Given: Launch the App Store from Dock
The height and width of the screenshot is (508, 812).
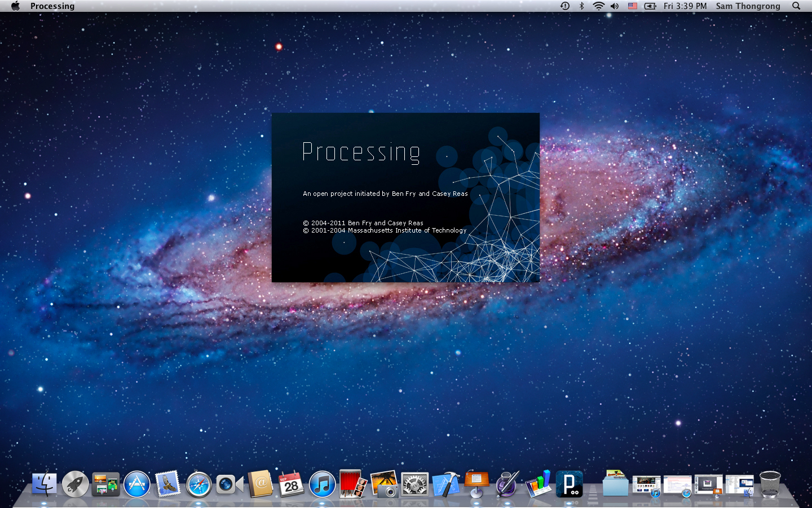Looking at the screenshot, I should click(137, 484).
